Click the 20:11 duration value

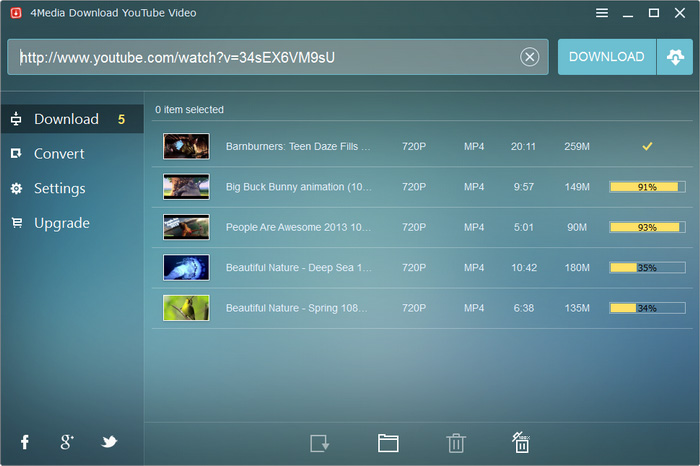point(523,146)
